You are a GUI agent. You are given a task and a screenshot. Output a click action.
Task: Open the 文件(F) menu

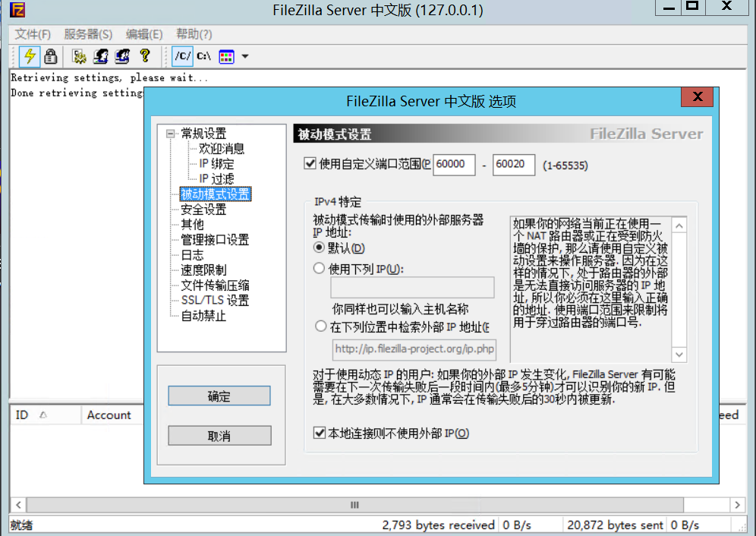[33, 34]
